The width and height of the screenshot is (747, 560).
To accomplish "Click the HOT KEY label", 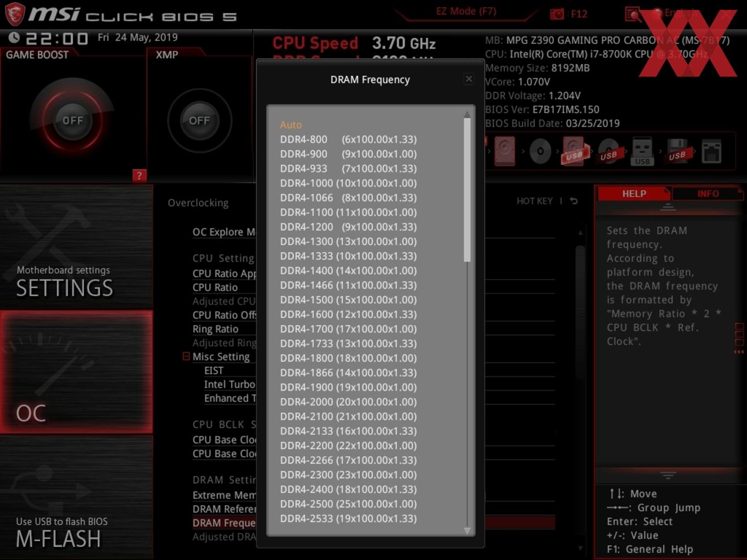I will (534, 201).
